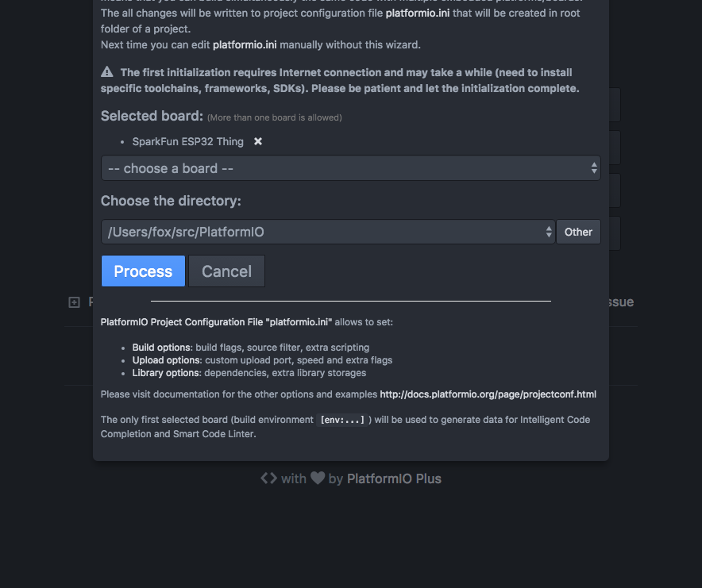Click the plus-square icon behind the dialog
This screenshot has width=702, height=588.
coord(75,302)
